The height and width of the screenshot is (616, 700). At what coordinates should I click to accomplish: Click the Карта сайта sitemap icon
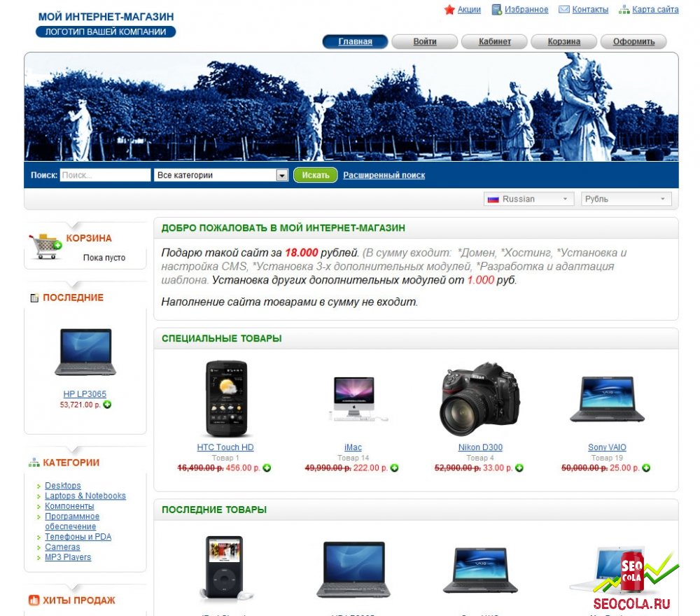[x=624, y=9]
